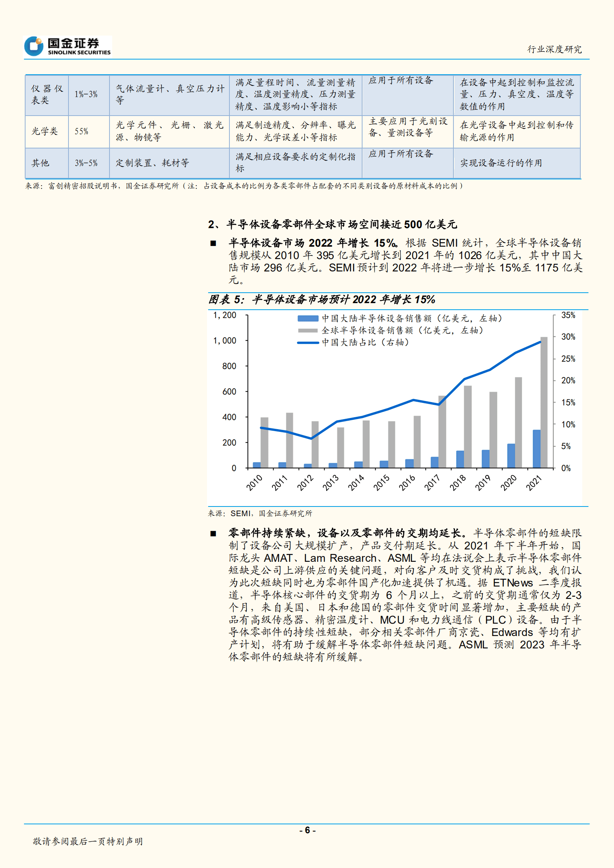
Task: Click the Sinolink Securities logo
Action: click(x=68, y=46)
